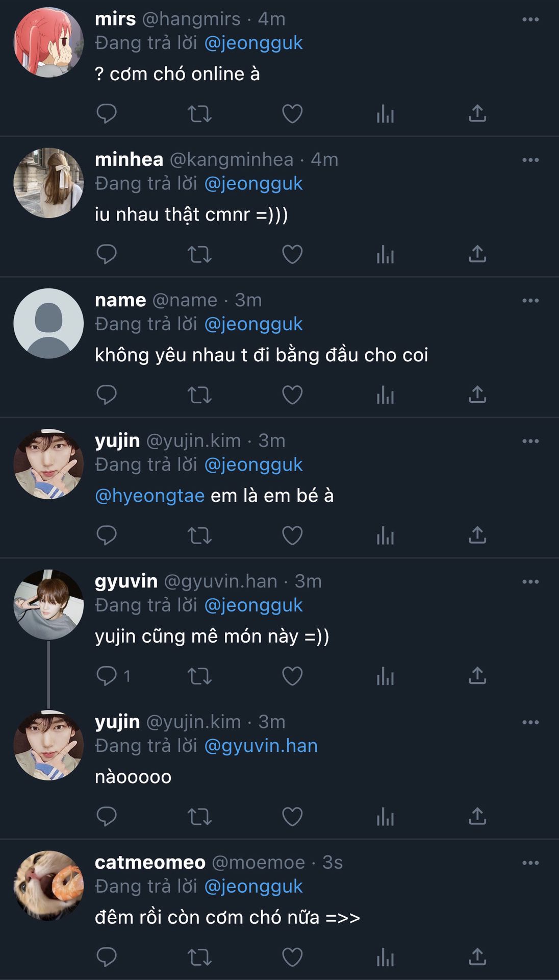The width and height of the screenshot is (559, 980).
Task: Share catmeomeo's tweet
Action: (477, 957)
